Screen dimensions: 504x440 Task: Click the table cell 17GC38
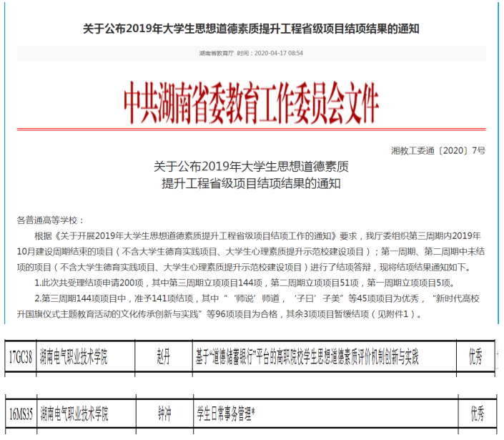coord(21,357)
